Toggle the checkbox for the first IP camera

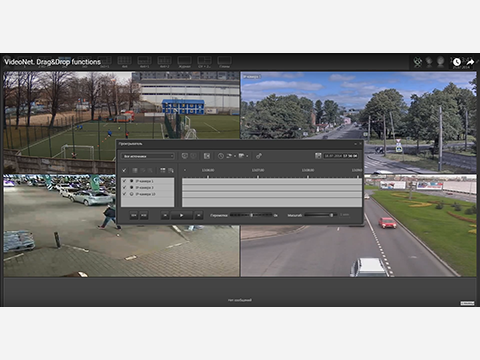125,181
